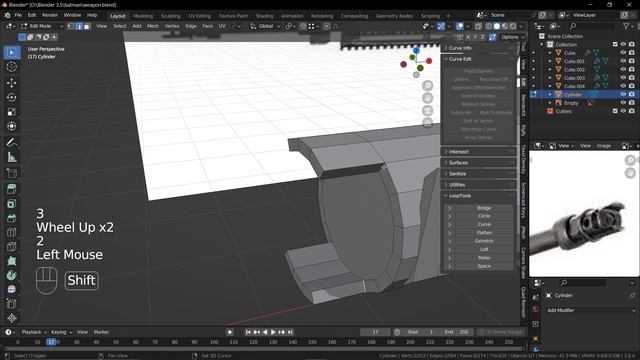The image size is (640, 360).
Task: Select the Add Cube tool
Action: click(x=11, y=173)
